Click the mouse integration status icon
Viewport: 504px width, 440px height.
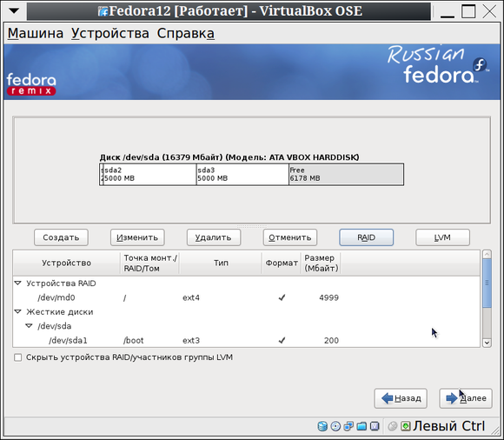pos(393,426)
